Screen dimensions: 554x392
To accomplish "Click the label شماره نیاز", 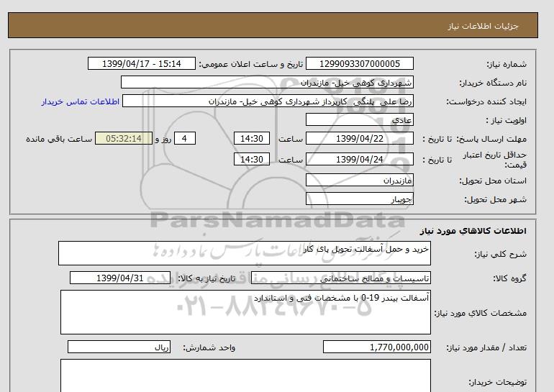I will (507, 64).
